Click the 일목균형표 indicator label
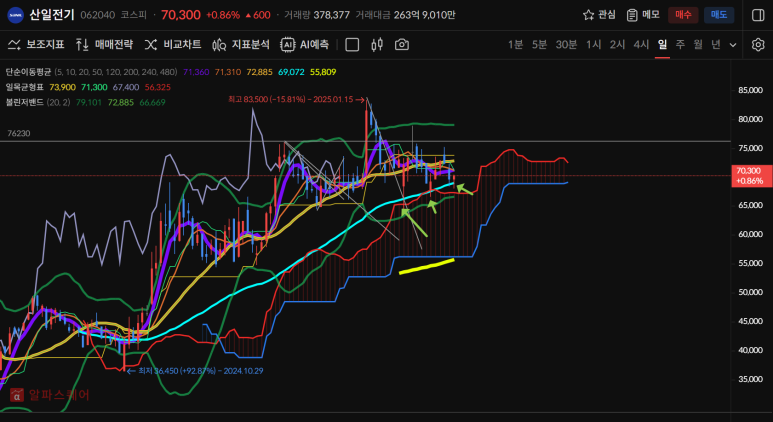773x422 pixels. pos(25,87)
